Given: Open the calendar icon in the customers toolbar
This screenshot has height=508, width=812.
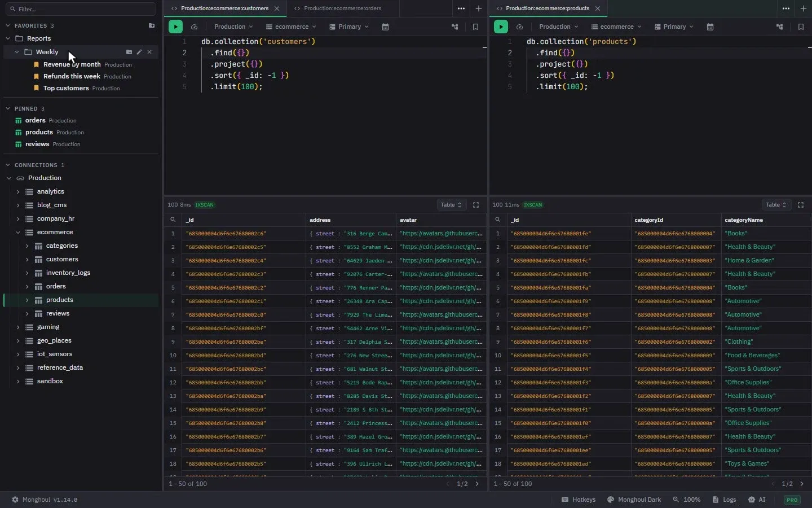Looking at the screenshot, I should [385, 27].
